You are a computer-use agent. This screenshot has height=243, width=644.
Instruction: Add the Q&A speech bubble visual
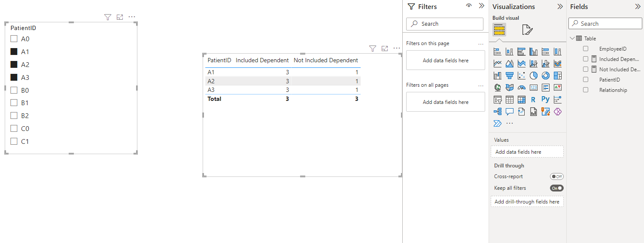point(510,112)
